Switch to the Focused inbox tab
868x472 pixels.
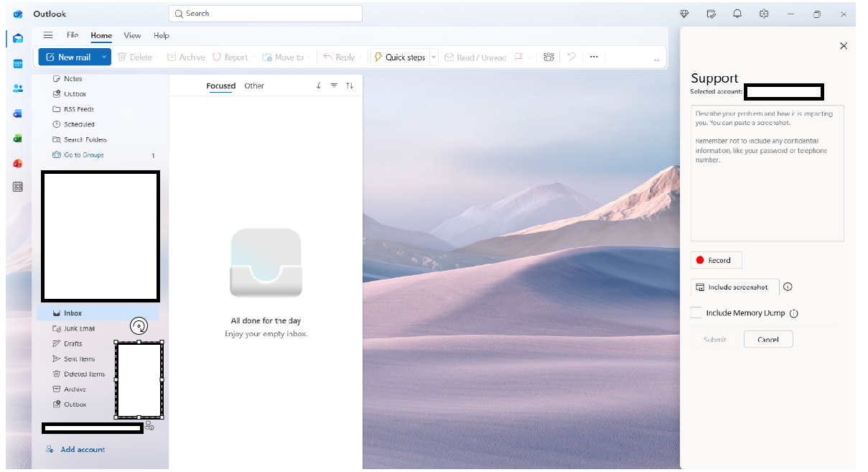pos(221,85)
